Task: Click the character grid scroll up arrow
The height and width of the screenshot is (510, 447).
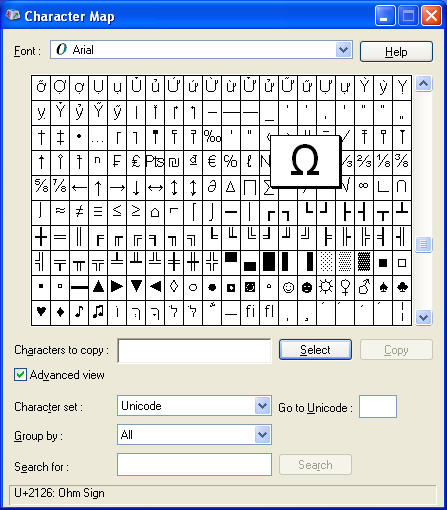Action: tap(423, 83)
